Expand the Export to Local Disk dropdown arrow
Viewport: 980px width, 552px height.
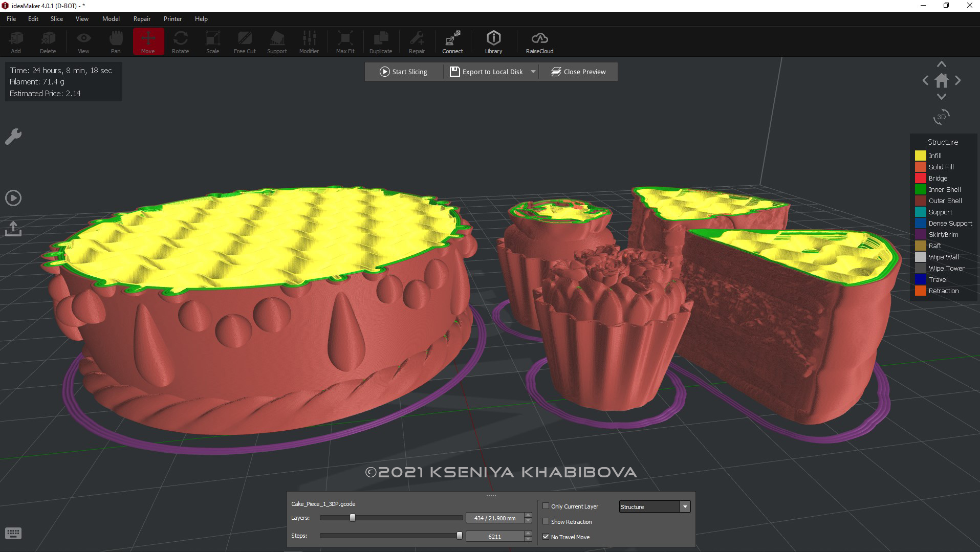click(533, 72)
